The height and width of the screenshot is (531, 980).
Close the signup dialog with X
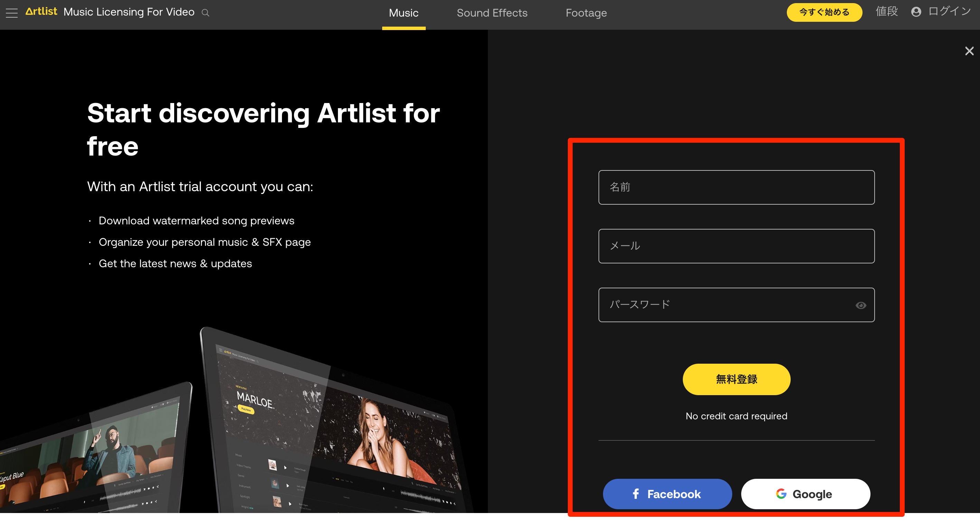969,50
